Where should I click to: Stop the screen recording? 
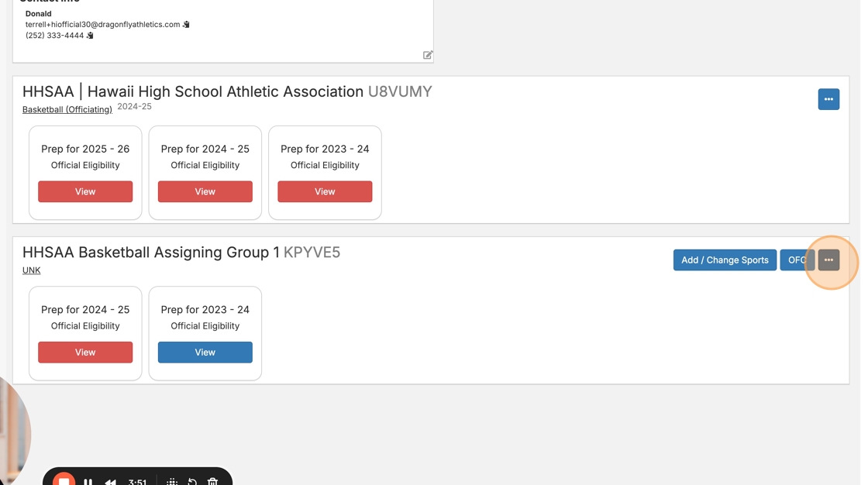click(64, 481)
